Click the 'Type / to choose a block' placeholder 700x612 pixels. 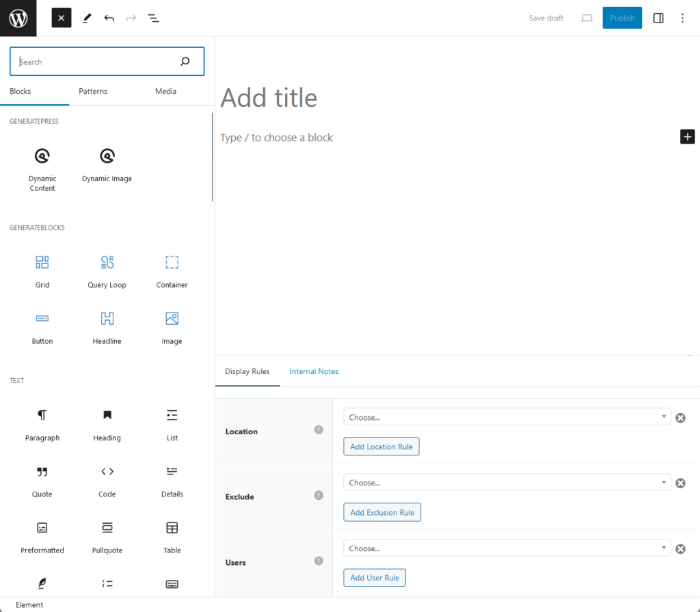pos(276,137)
